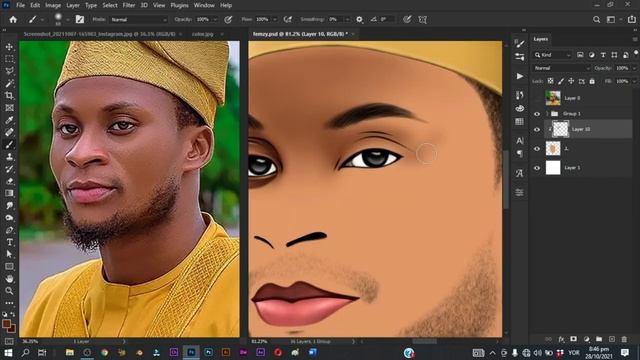The width and height of the screenshot is (640, 360).
Task: Delete layer with trash icon
Action: (624, 339)
